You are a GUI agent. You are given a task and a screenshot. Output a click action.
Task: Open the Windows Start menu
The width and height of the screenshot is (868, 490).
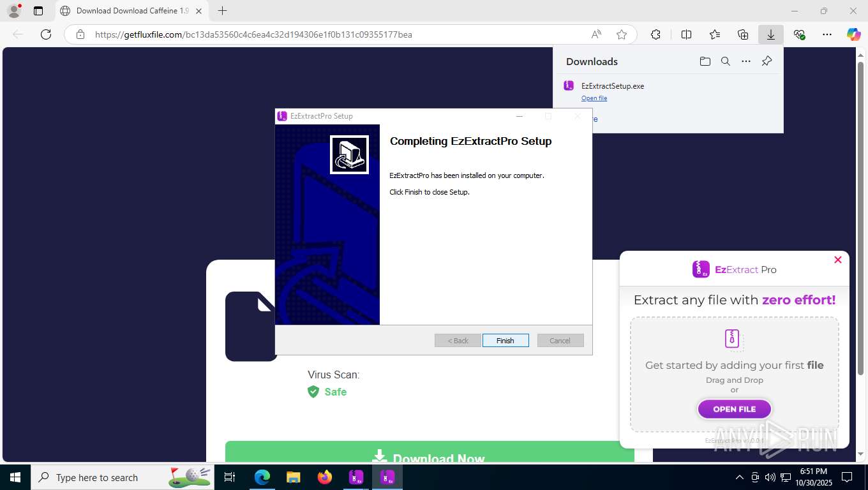[x=15, y=477]
